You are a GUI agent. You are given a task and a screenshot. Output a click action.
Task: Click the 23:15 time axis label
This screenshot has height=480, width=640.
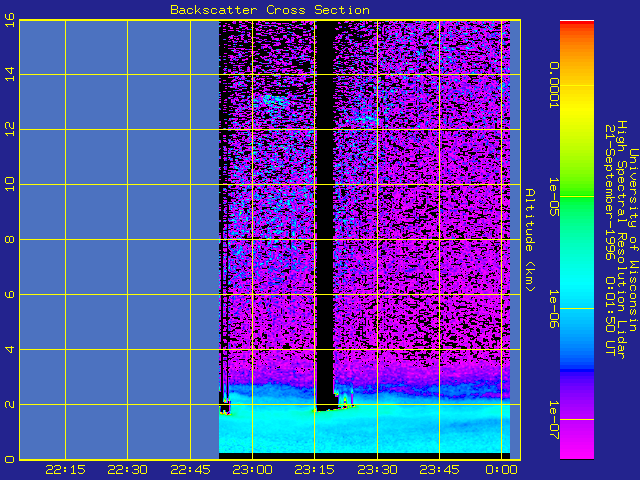coord(314,470)
